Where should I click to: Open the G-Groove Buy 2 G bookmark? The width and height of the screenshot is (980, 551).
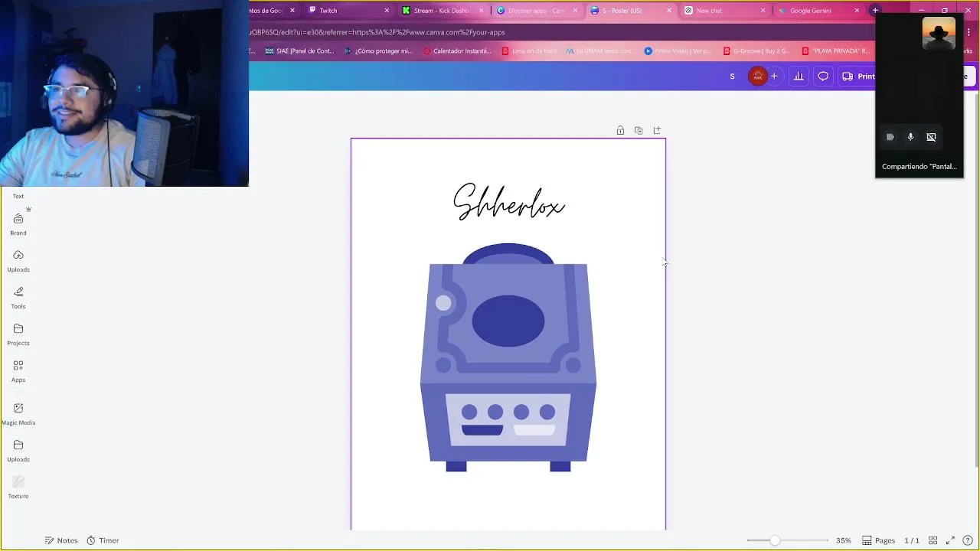[x=756, y=51]
